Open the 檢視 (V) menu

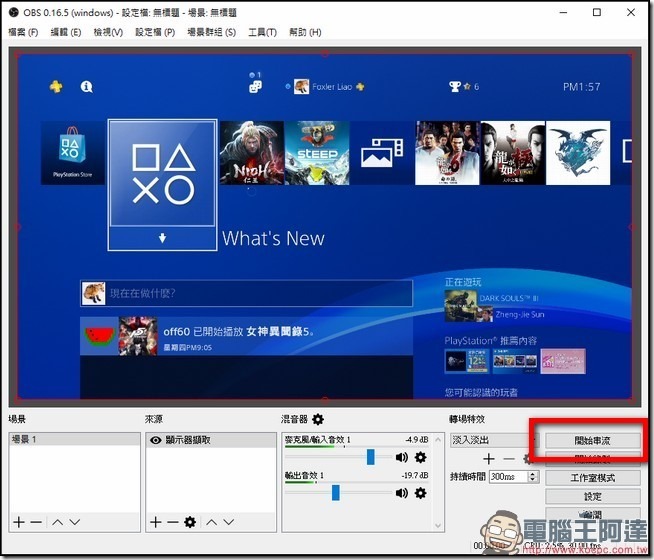108,32
